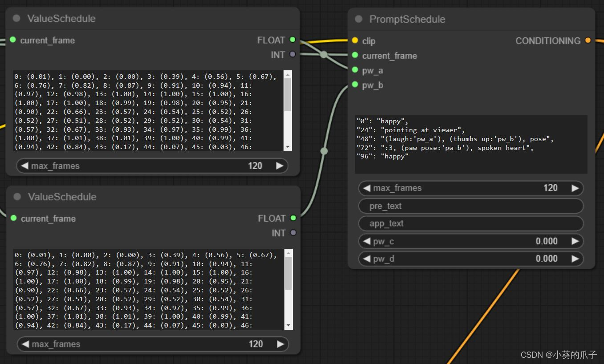Screen dimensions: 604x364
Task: Click the pw_d 0.000 value field
Action: click(x=471, y=259)
